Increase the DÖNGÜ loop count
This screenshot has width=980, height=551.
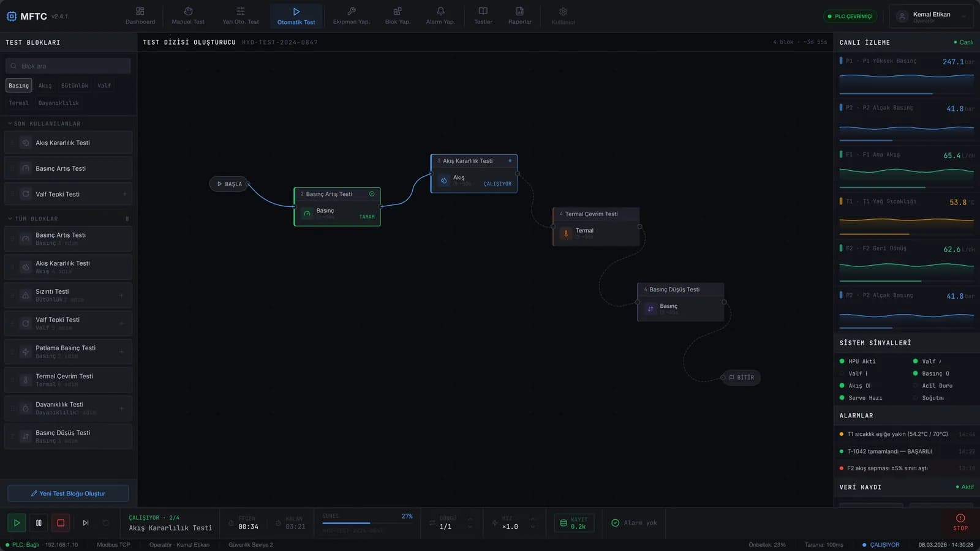point(470,519)
